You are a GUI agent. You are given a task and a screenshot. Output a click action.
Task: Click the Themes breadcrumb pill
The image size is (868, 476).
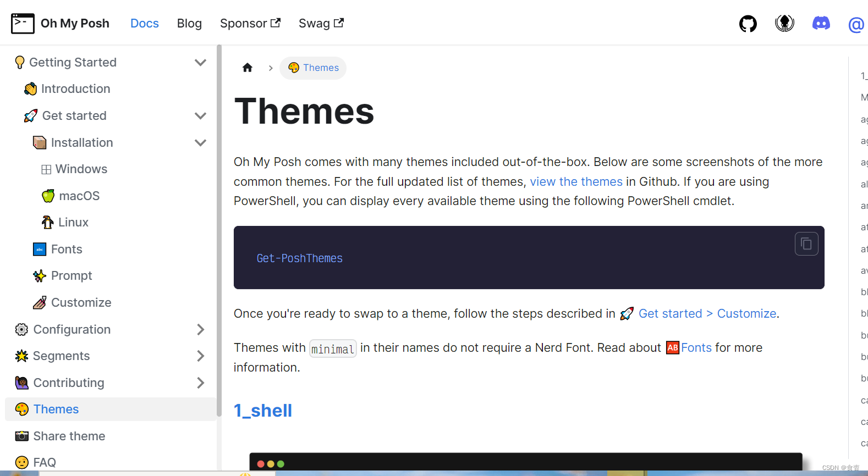point(313,68)
